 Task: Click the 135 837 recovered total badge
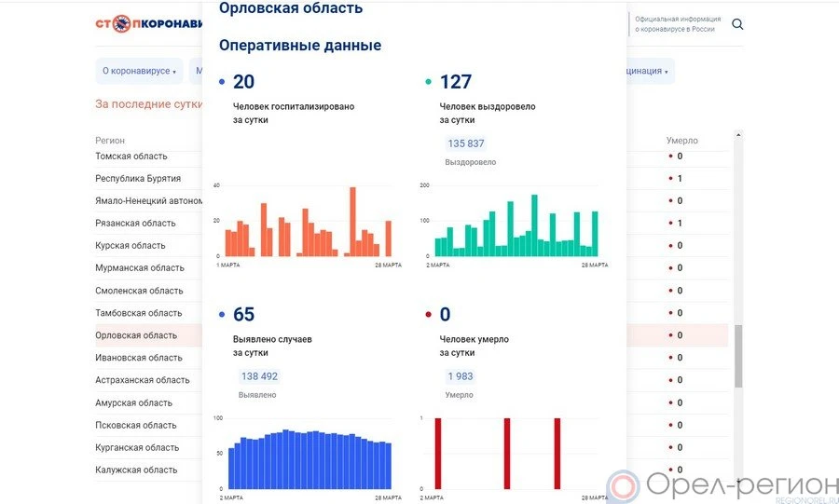coord(466,143)
